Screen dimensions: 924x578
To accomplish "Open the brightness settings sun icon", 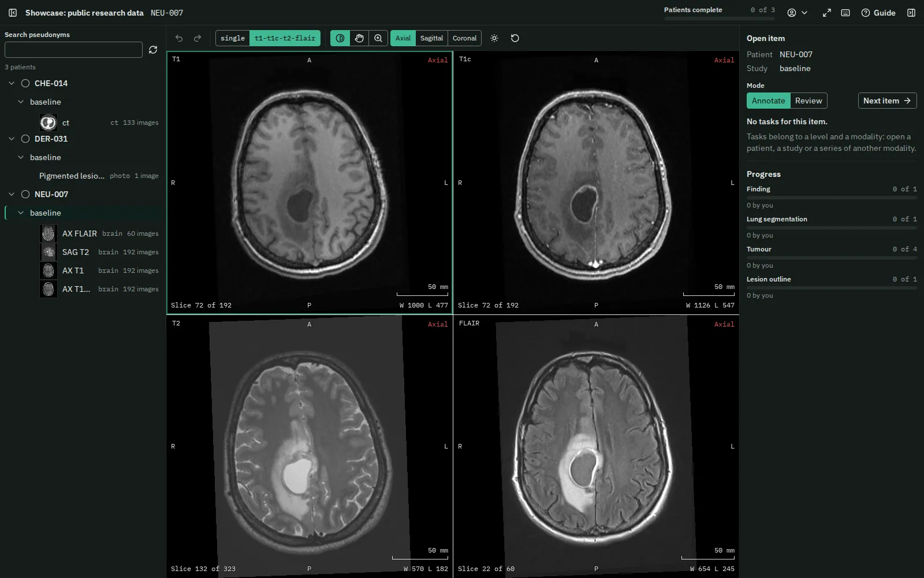I will (494, 38).
